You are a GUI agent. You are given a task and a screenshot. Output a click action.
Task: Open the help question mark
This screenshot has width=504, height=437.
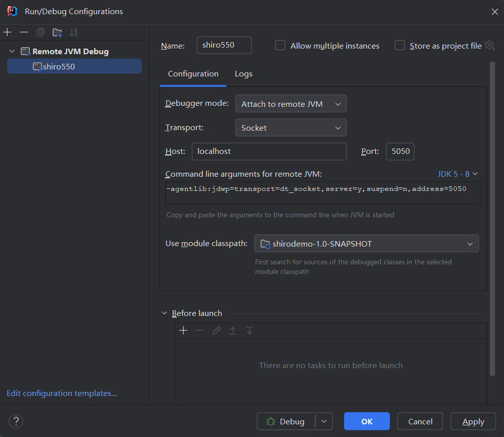point(16,421)
